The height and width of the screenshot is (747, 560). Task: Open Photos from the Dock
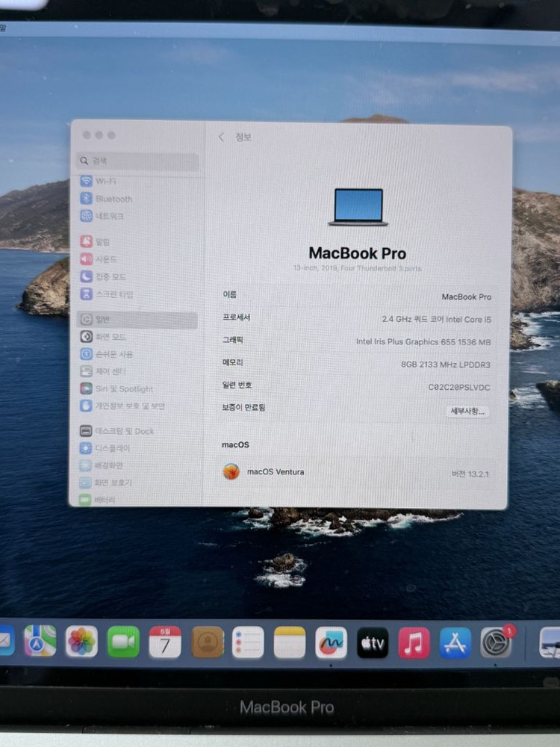point(81,642)
